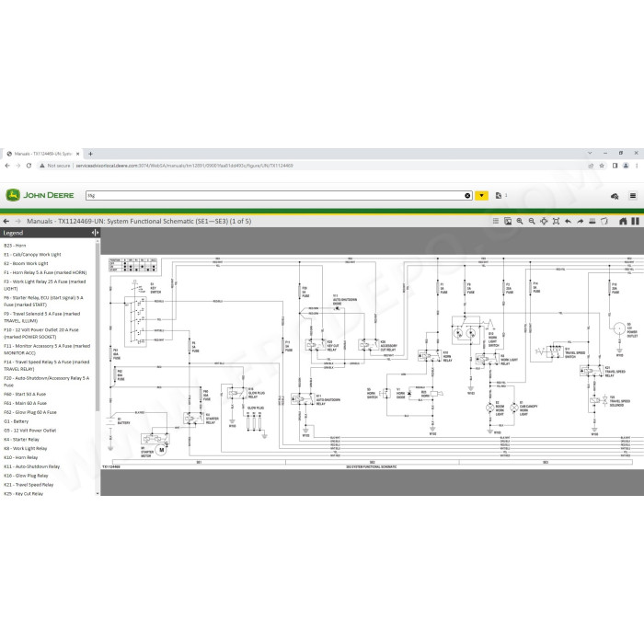Screen dimensions: 644x644
Task: Select the F61 - Main 60 A Fuse entry
Action: coord(25,403)
